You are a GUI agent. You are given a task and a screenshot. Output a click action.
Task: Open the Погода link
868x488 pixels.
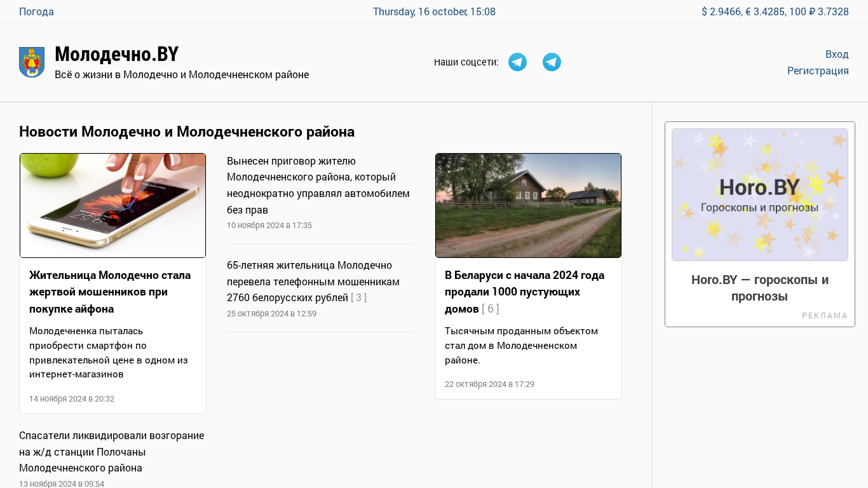(x=36, y=11)
